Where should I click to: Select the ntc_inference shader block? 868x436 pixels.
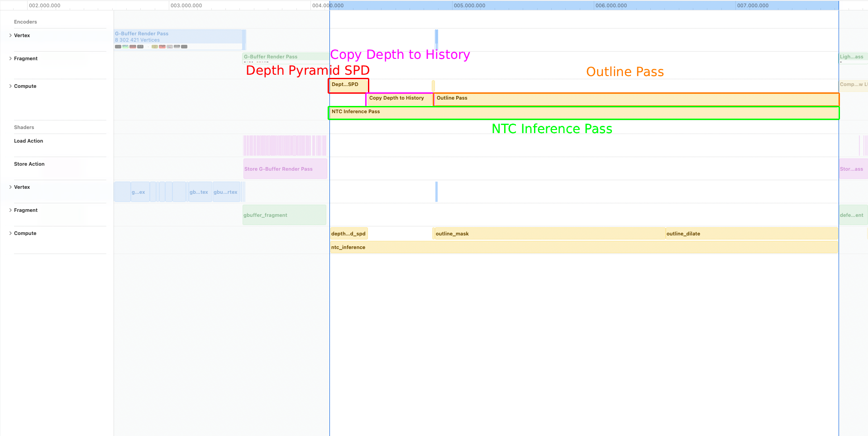584,247
